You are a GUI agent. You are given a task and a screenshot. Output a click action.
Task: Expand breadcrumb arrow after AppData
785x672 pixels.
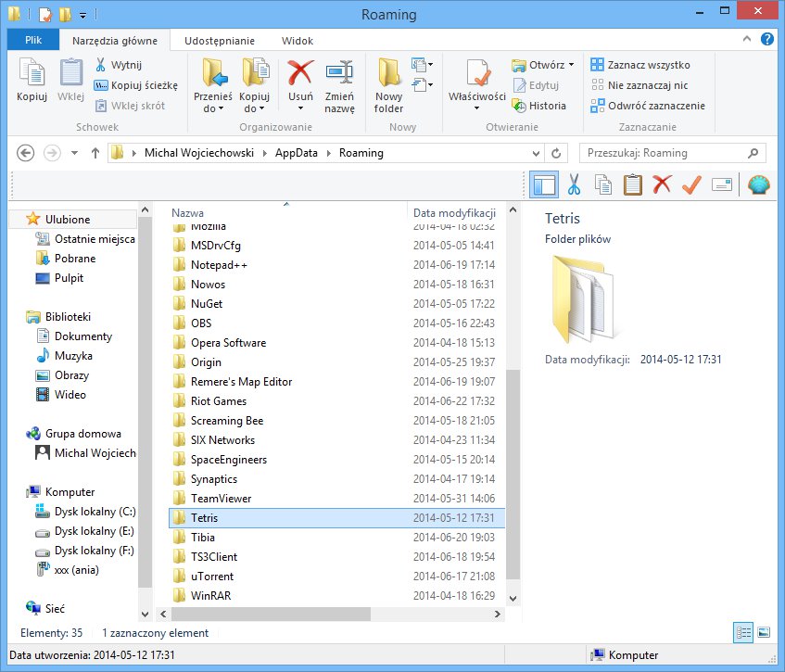point(328,153)
